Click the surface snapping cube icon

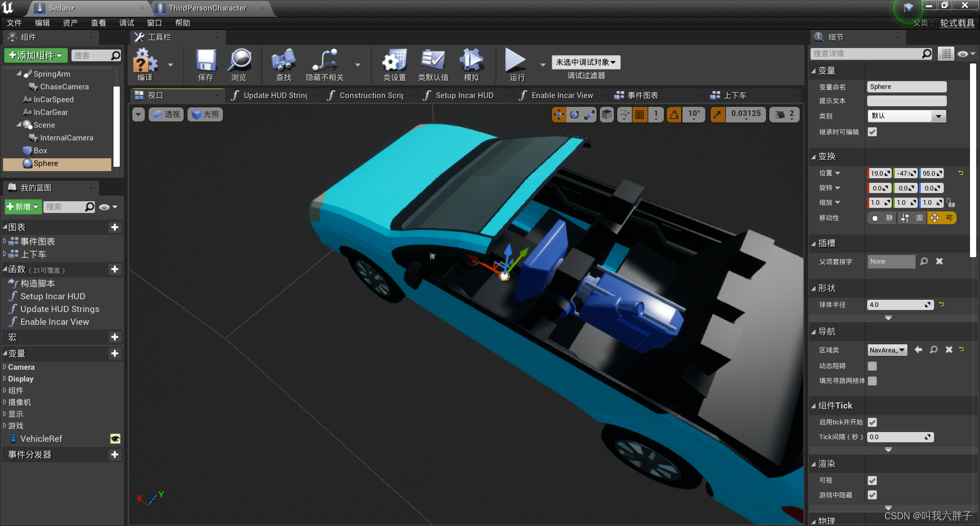point(607,114)
